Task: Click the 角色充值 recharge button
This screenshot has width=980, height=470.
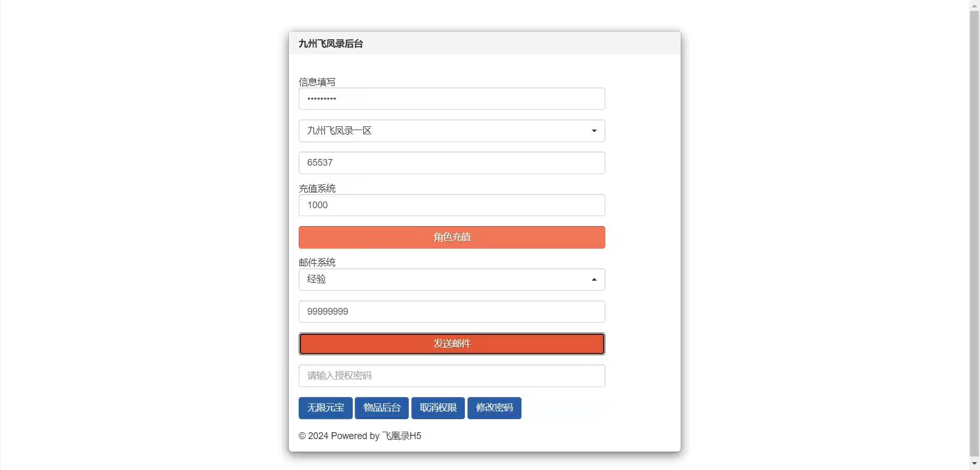Action: click(x=451, y=237)
